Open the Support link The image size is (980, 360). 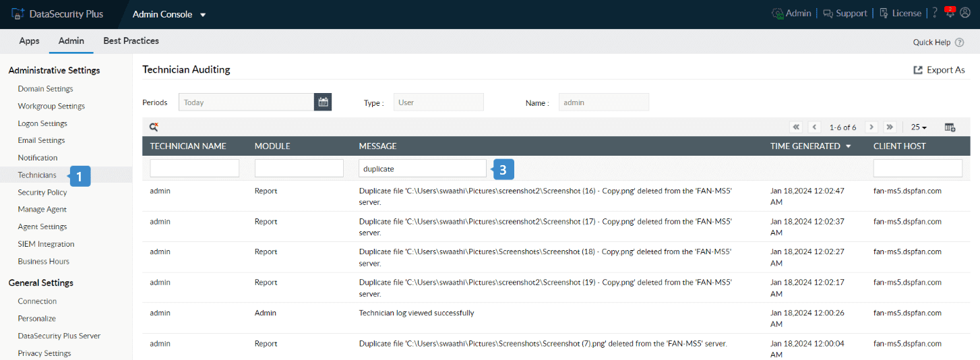[x=845, y=13]
